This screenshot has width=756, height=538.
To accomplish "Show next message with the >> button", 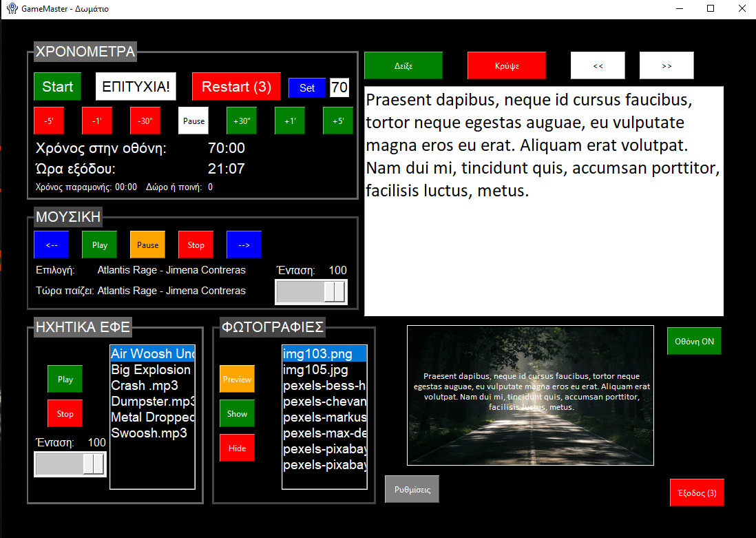I will [666, 66].
